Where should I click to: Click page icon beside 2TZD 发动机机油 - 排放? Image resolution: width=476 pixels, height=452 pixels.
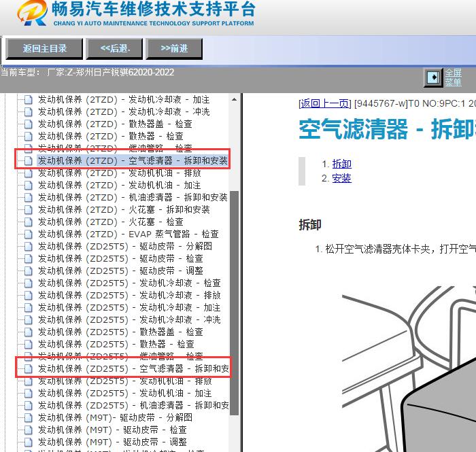[29, 173]
